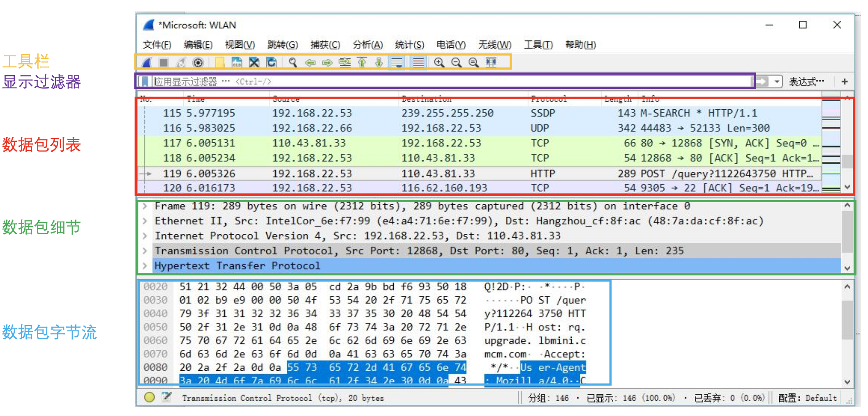This screenshot has width=868, height=416.
Task: Open a capture file via folder icon
Action: pos(220,62)
